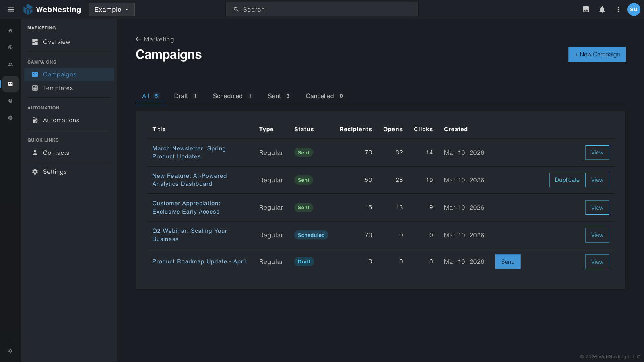644x362 pixels.
Task: Click the image gallery icon in the top bar
Action: click(x=586, y=9)
